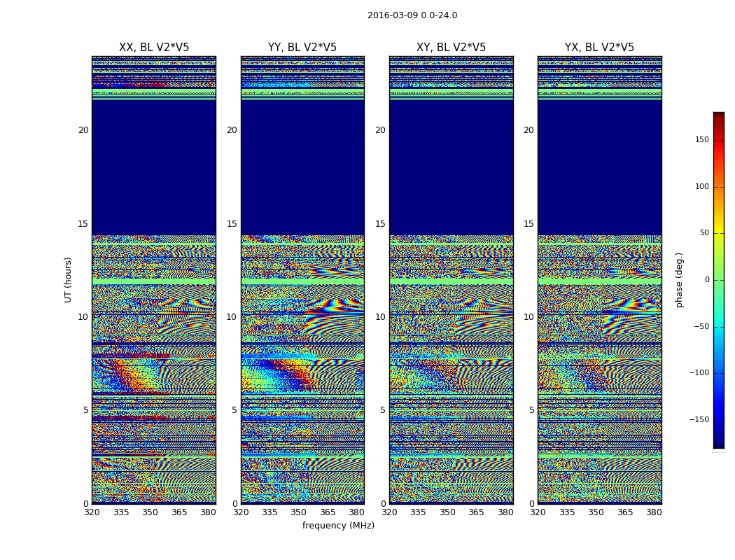This screenshot has width=735, height=560.
Task: Select the 'XX, BL V2*V5' panel title
Action: click(x=153, y=48)
